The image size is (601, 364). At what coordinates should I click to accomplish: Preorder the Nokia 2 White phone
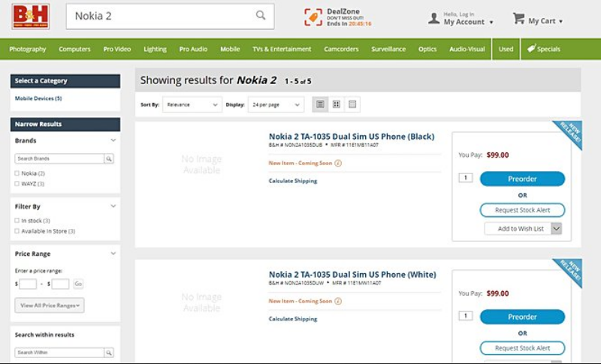522,317
